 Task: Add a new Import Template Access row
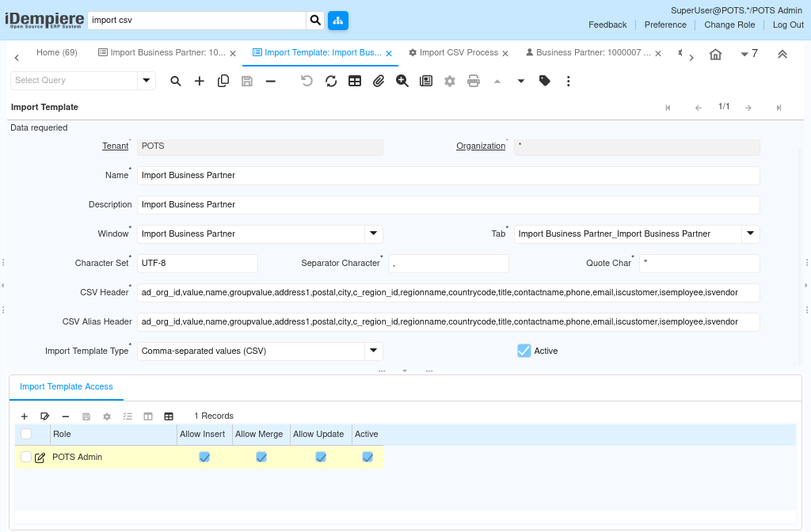click(25, 416)
